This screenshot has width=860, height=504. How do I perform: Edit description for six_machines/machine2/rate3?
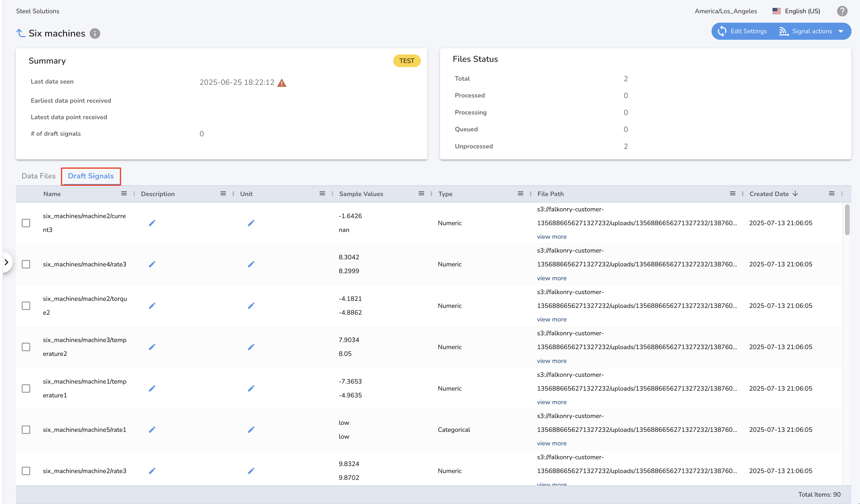tap(152, 470)
